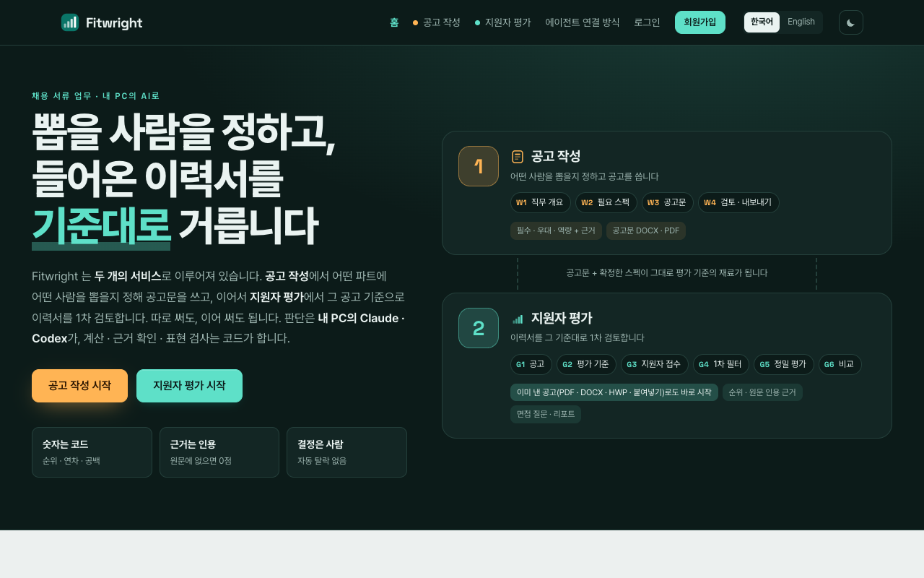Click the Fitwright logo icon
This screenshot has width=924, height=578.
coord(70,22)
